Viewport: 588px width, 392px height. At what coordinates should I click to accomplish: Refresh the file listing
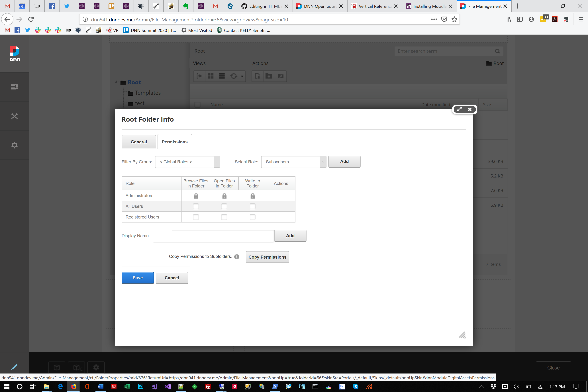click(234, 76)
